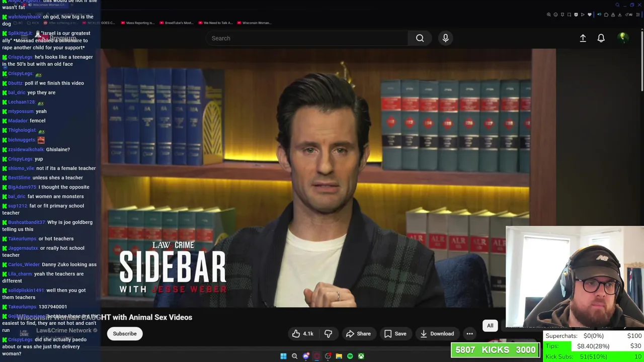Click chat username Dbuttz
644x362 pixels.
(15, 83)
